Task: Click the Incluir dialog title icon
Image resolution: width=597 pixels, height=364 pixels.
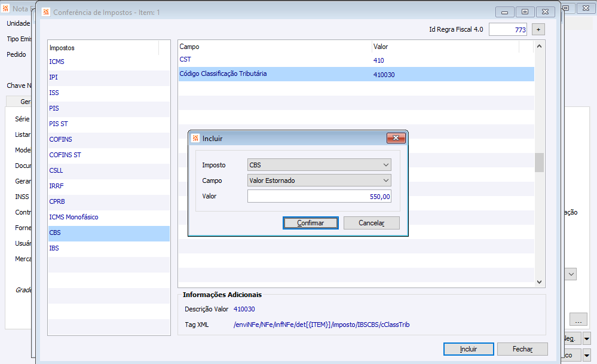Action: (195, 138)
